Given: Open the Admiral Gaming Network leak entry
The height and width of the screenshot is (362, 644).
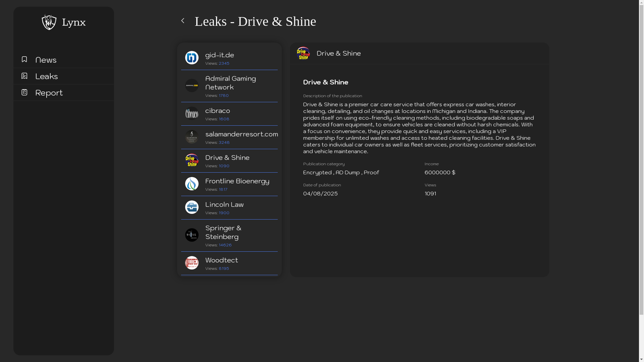Looking at the screenshot, I should click(x=230, y=83).
